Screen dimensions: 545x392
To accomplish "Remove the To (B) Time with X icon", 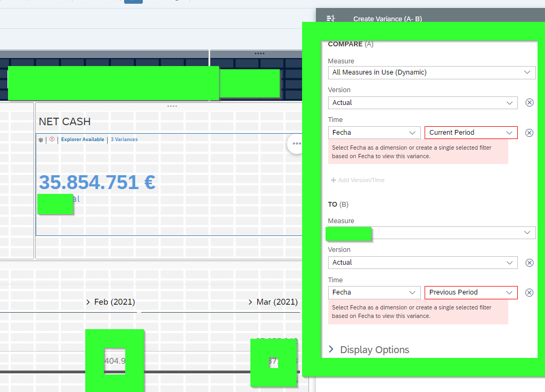I will (x=529, y=292).
